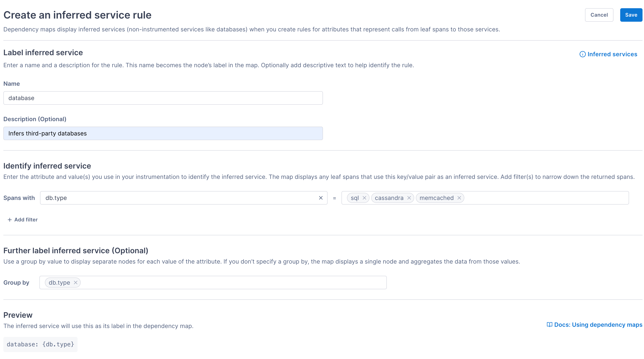Screen dimensions: 644x359
Task: Open the Inferred services help link
Action: click(612, 54)
